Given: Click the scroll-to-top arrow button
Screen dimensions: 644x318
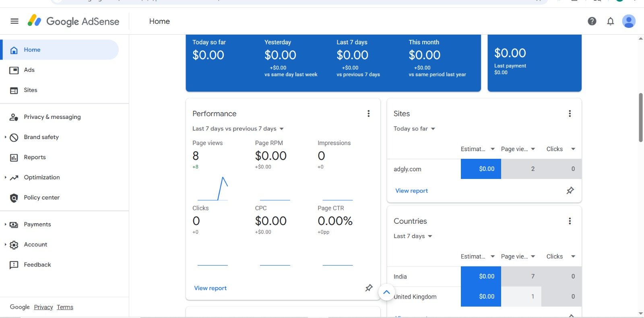Looking at the screenshot, I should tap(386, 292).
